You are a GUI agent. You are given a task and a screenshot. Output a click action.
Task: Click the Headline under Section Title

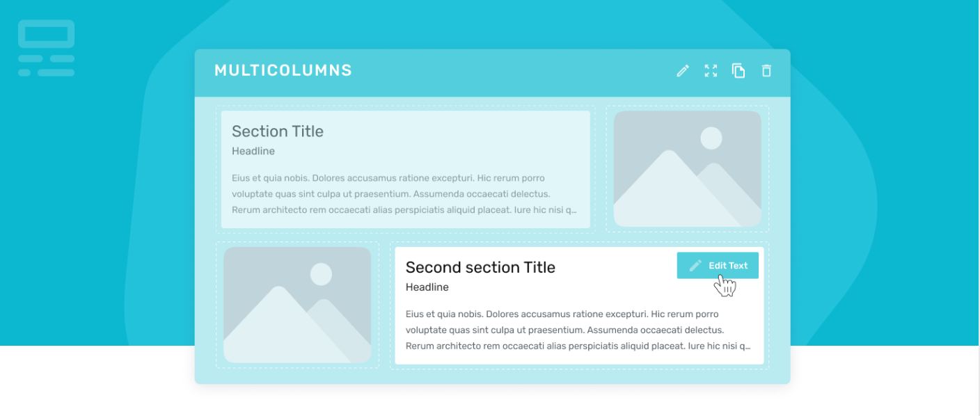[253, 151]
